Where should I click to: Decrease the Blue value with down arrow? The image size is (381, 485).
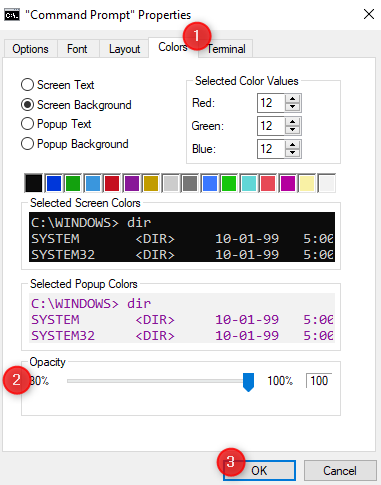(293, 153)
